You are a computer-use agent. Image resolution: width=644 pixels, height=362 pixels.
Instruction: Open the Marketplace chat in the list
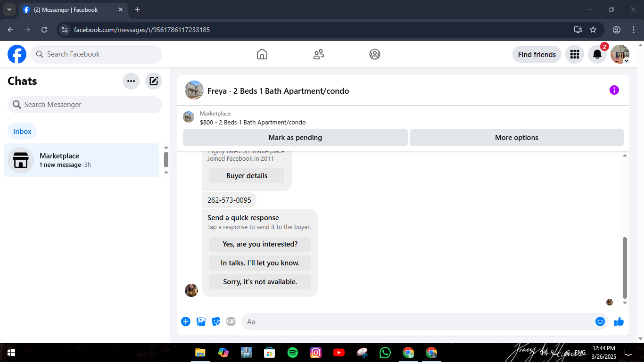[82, 160]
